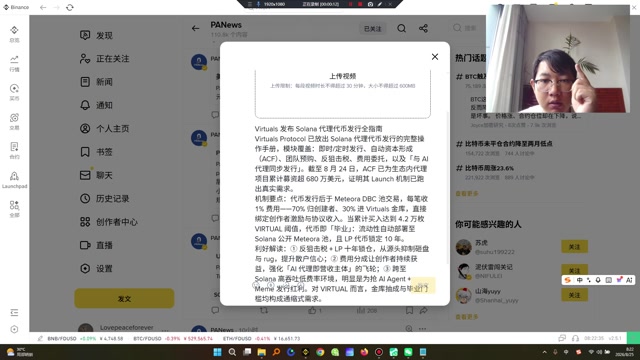Open 交易 in the left rail
The width and height of the screenshot is (640, 360).
click(x=14, y=122)
